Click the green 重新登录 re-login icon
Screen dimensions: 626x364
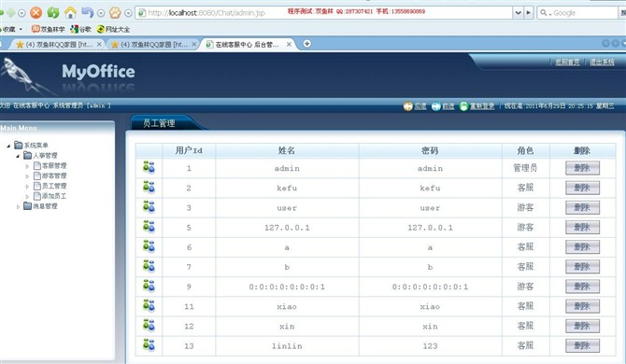coord(463,106)
